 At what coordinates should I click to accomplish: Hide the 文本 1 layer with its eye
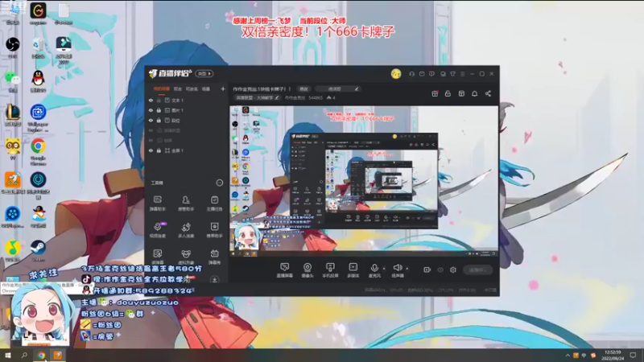(151, 100)
